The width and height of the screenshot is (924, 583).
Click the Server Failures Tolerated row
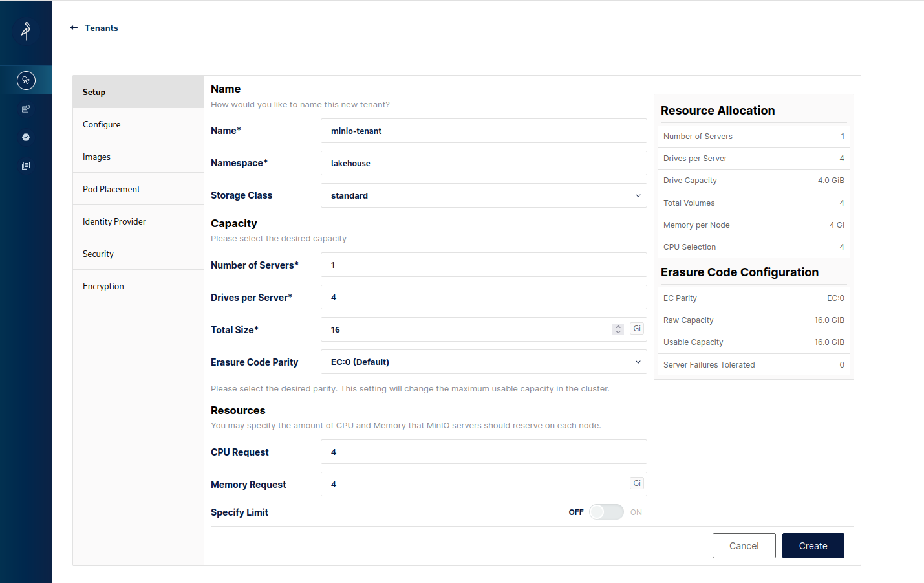754,365
